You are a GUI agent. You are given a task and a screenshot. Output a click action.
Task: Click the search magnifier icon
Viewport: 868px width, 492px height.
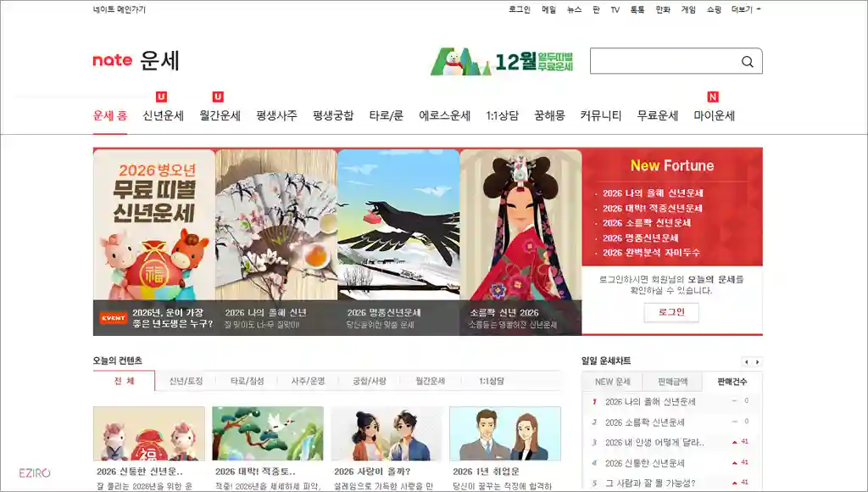point(746,61)
